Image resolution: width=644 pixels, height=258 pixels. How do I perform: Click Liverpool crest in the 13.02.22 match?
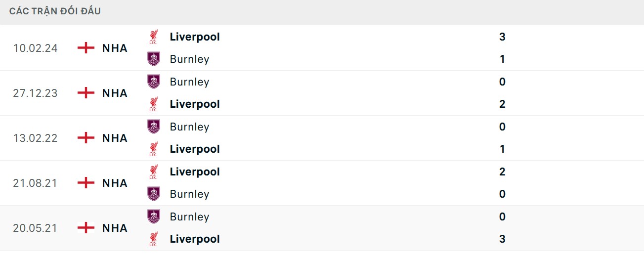154,149
